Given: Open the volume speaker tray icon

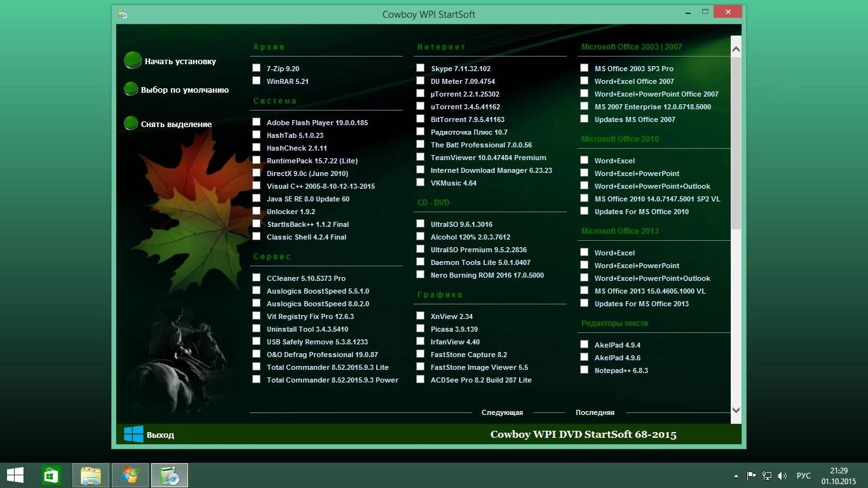Looking at the screenshot, I should pos(782,475).
